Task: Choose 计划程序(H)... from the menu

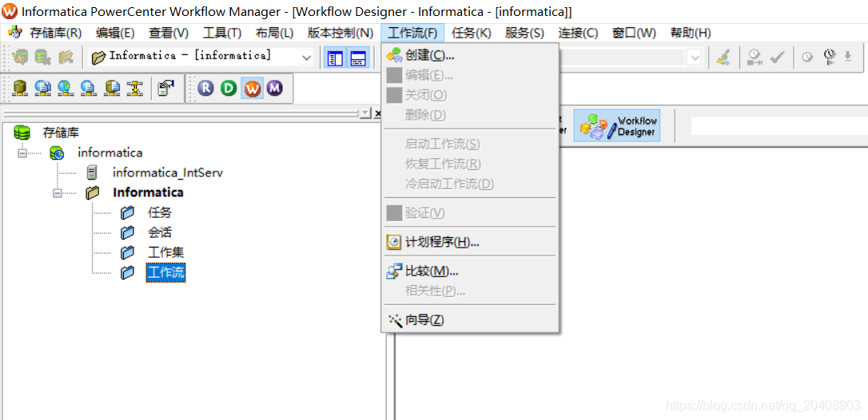Action: coord(470,242)
